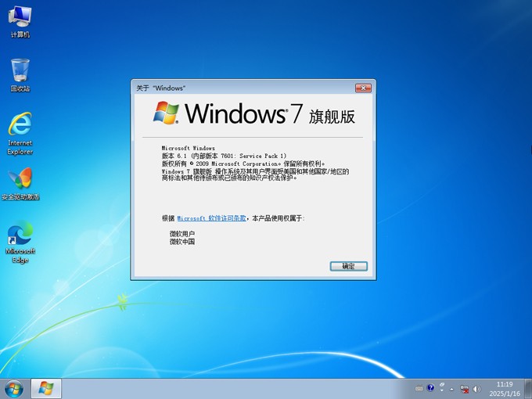This screenshot has width=532, height=399.
Task: Select the Microsoft Edge desktop shortcut
Action: pyautogui.click(x=20, y=242)
